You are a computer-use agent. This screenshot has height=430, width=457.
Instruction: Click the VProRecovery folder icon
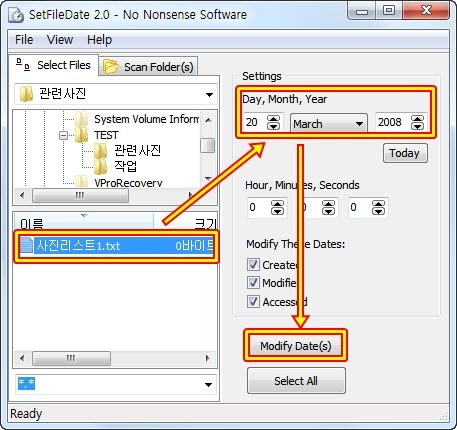tap(82, 181)
